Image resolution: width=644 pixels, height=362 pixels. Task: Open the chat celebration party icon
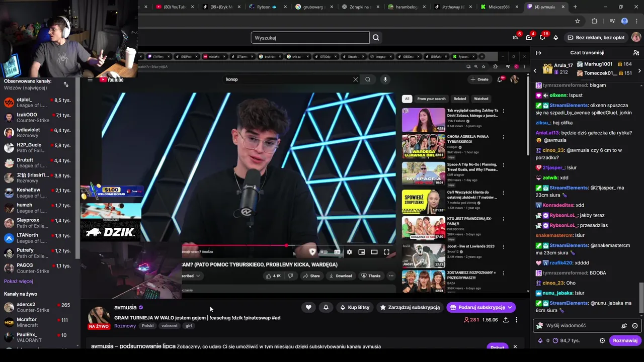point(624,326)
